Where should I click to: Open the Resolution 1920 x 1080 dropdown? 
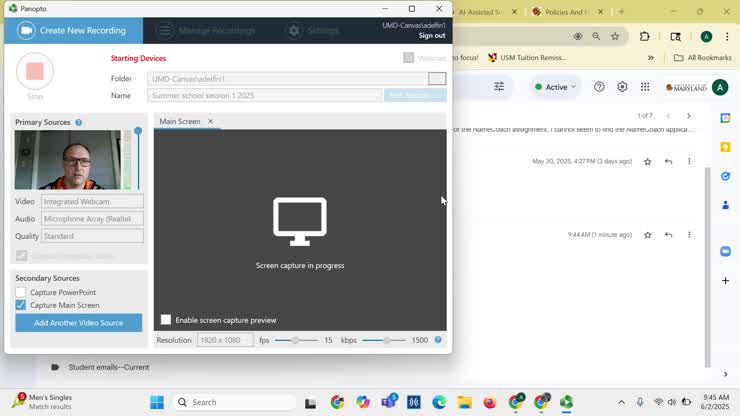click(224, 340)
